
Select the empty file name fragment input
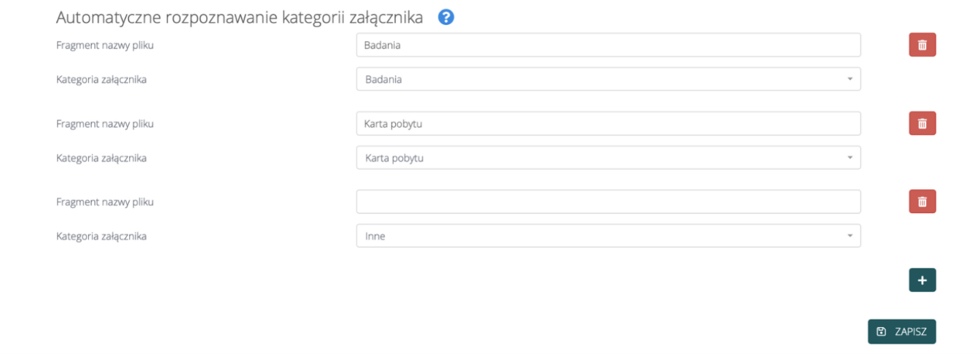coord(608,201)
